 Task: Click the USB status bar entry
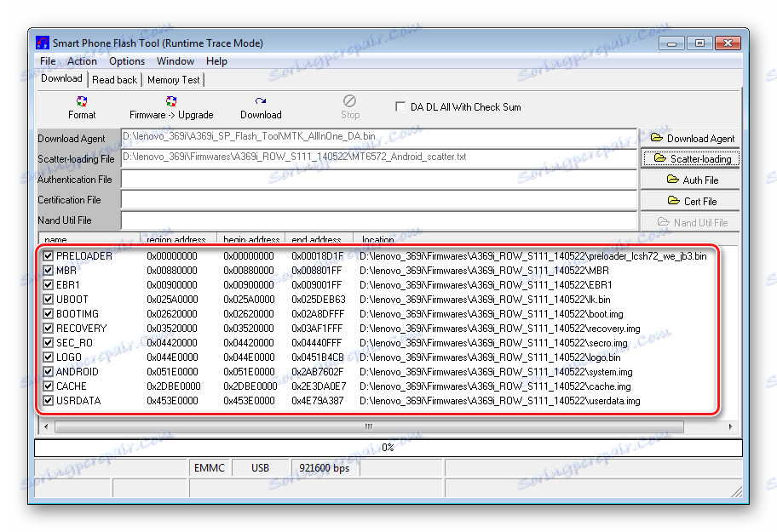click(x=260, y=467)
